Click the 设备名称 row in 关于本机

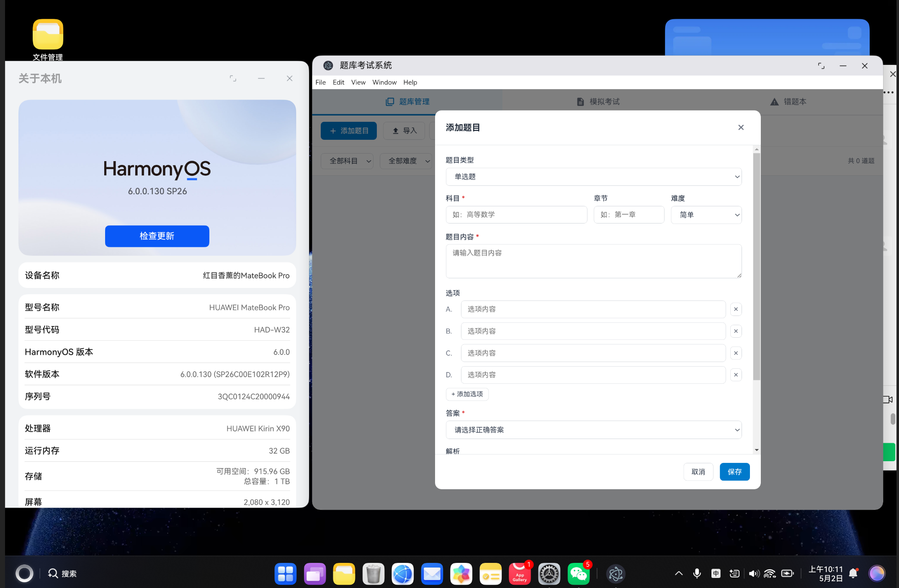(157, 275)
